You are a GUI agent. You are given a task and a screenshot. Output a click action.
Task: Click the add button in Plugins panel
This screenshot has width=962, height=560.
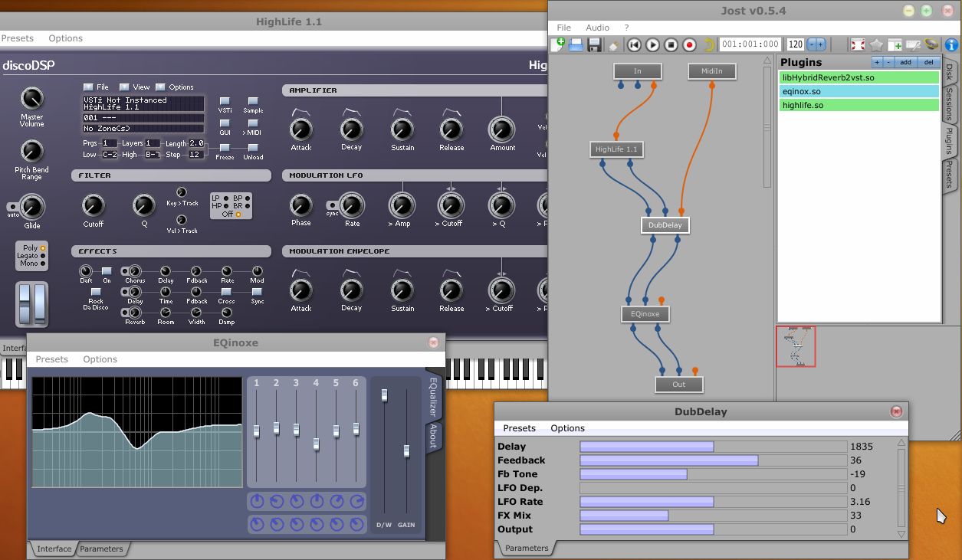[x=905, y=62]
